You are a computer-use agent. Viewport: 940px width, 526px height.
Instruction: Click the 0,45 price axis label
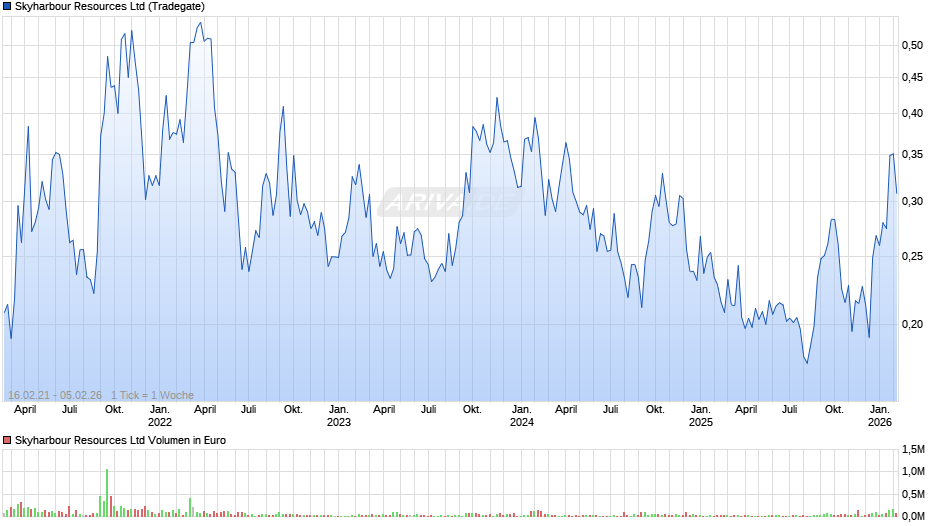click(x=912, y=77)
